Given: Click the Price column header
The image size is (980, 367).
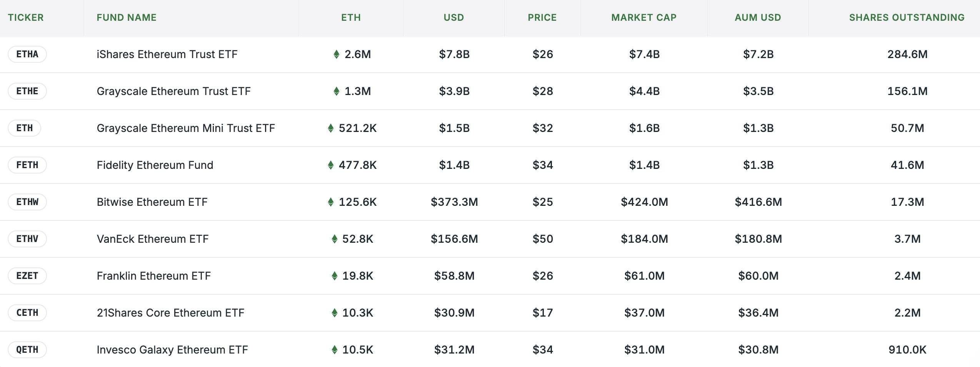Looking at the screenshot, I should [542, 18].
